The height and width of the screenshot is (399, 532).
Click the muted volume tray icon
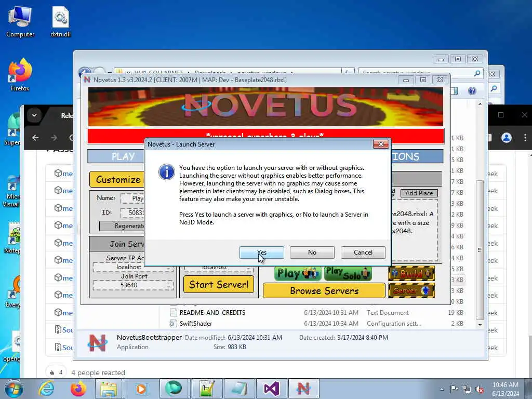click(x=480, y=390)
